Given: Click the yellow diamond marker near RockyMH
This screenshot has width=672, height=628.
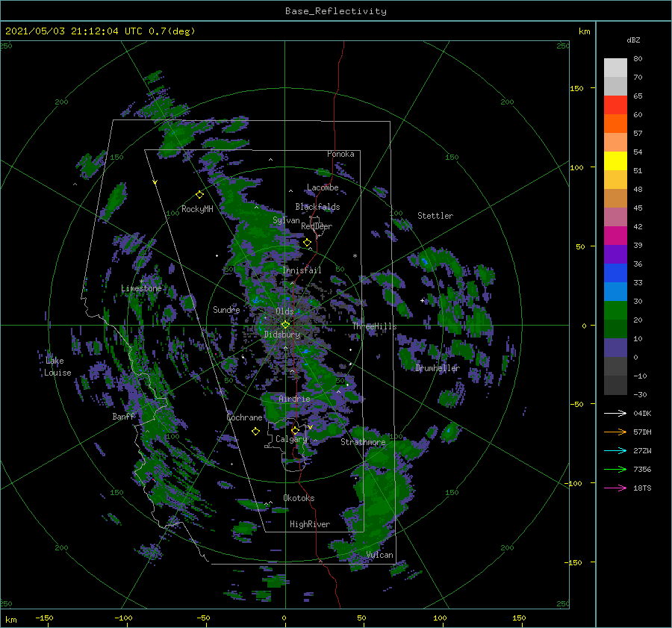Looking at the screenshot, I should click(x=199, y=195).
